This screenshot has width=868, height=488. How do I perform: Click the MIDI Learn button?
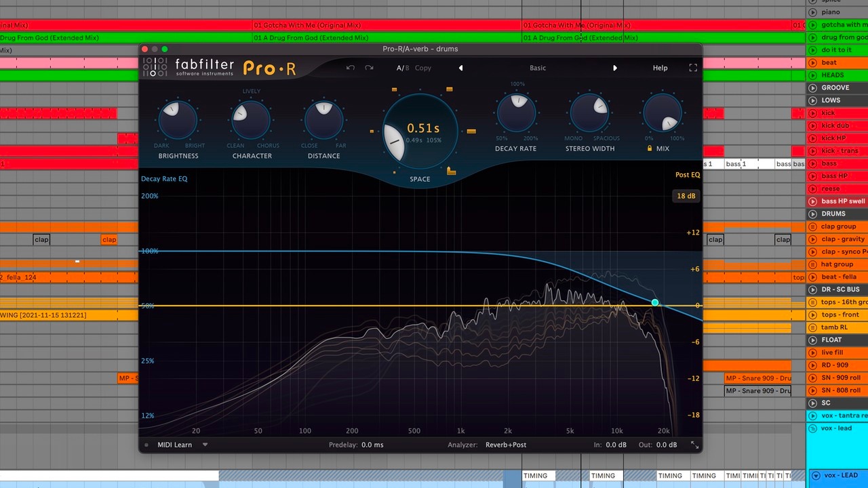(175, 445)
